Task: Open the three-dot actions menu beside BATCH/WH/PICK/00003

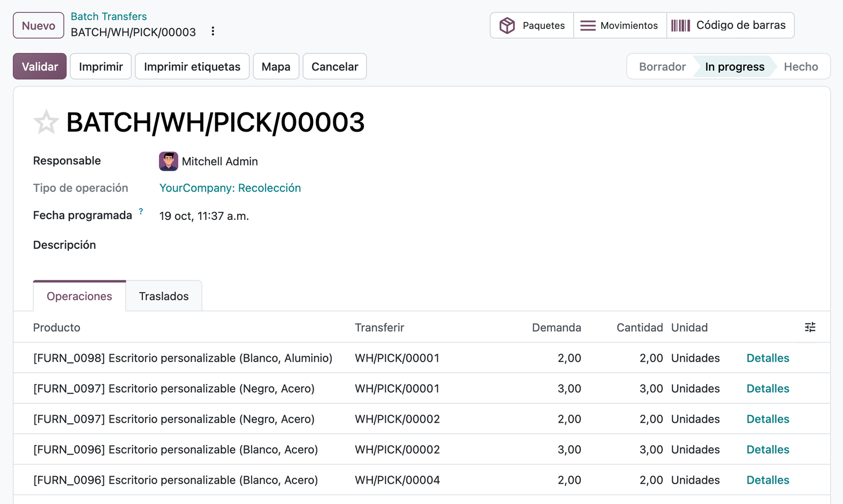Action: [x=213, y=32]
